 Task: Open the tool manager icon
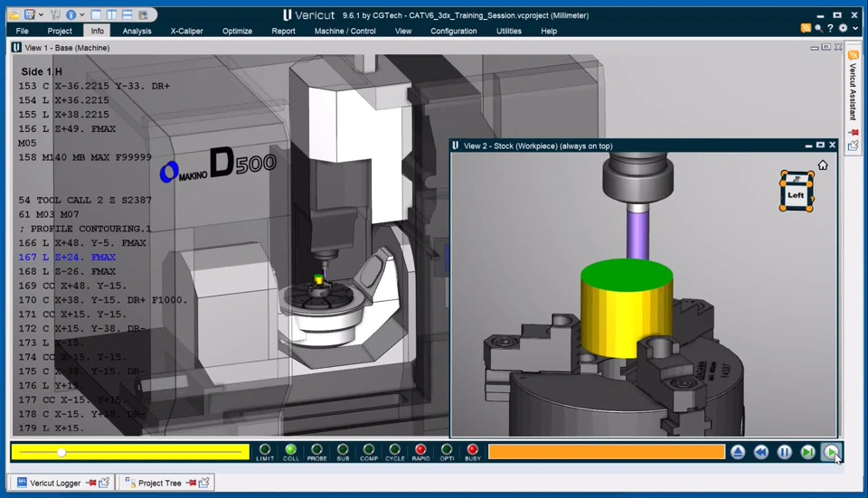(x=55, y=14)
